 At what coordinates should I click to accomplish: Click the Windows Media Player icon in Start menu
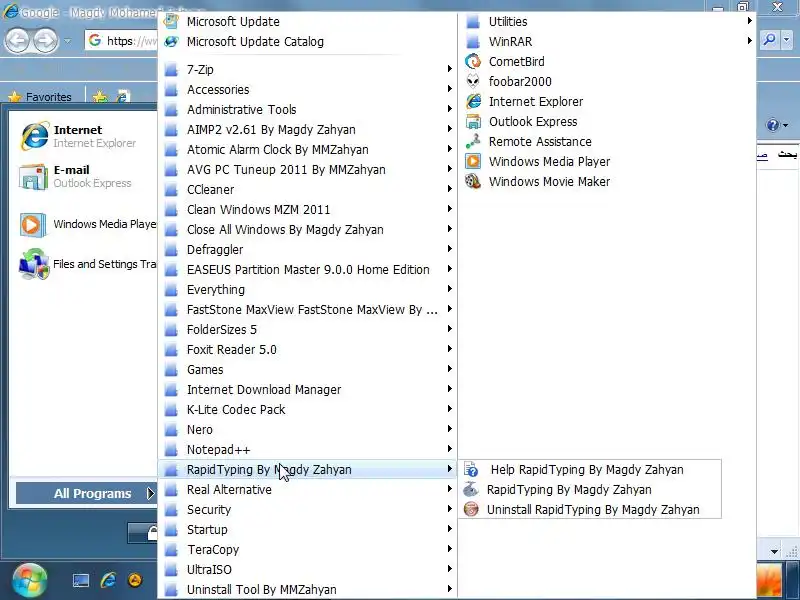click(33, 224)
